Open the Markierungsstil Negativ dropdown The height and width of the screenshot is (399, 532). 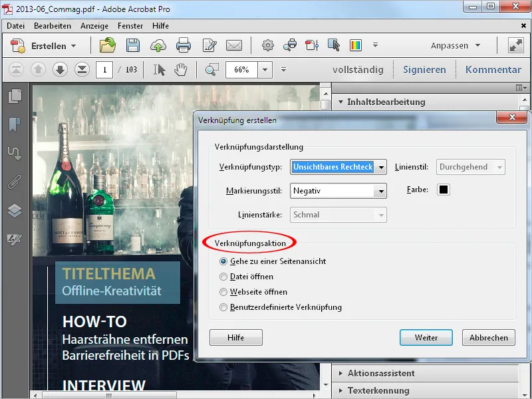[x=338, y=191]
